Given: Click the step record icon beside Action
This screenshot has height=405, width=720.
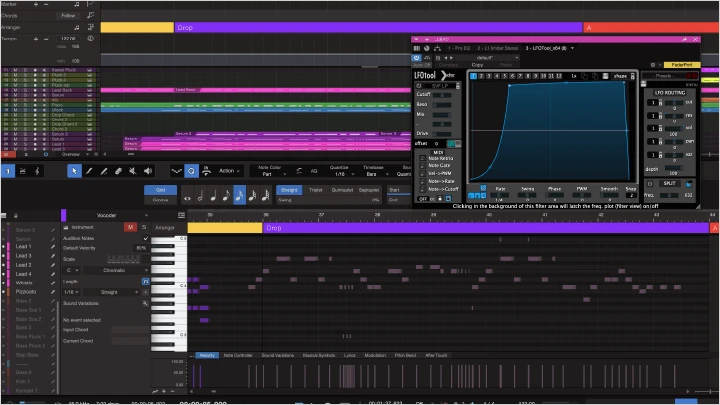Looking at the screenshot, I should coord(207,171).
